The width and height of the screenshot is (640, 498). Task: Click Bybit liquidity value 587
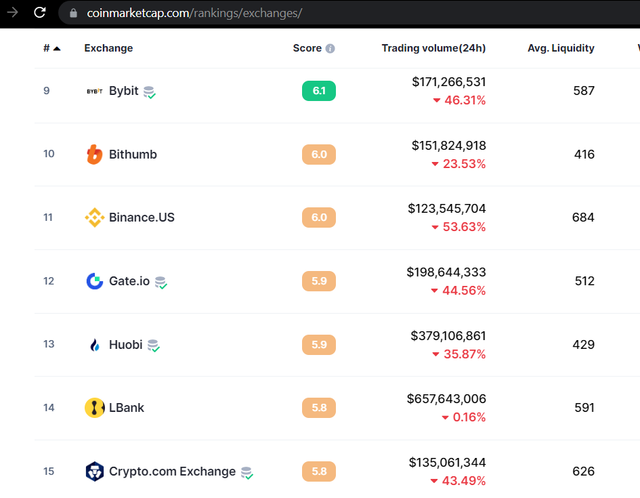584,91
